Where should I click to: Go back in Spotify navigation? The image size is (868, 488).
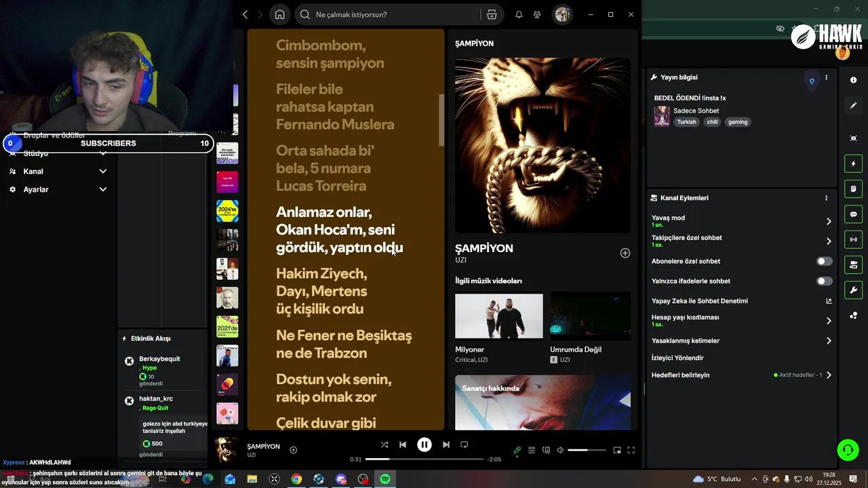tap(245, 14)
